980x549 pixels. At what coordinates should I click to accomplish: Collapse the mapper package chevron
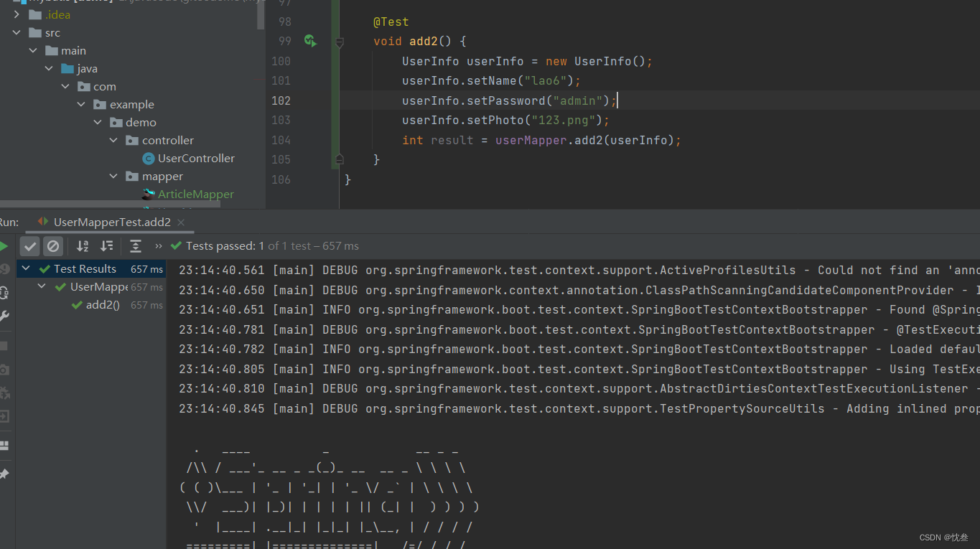coord(113,176)
